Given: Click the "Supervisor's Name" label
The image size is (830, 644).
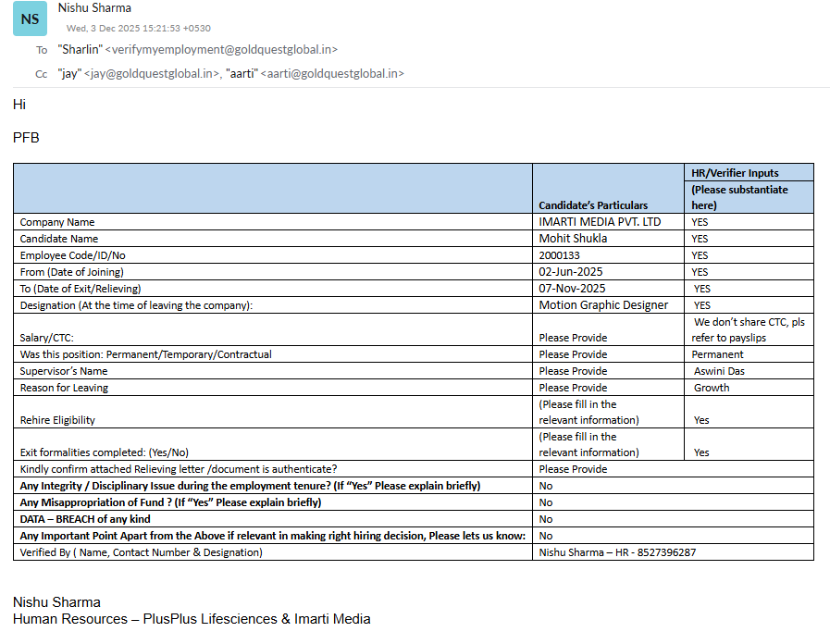Looking at the screenshot, I should (64, 371).
